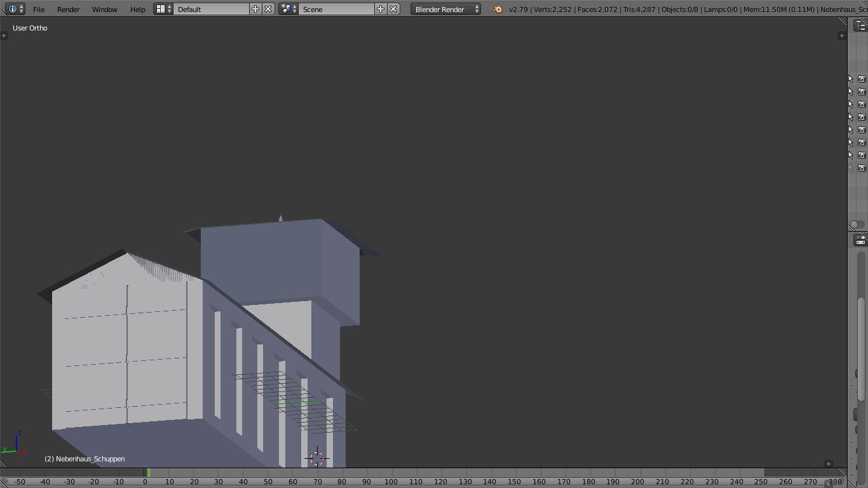Expand the 3D viewport properties region
This screenshot has height=488, width=868.
(842, 36)
